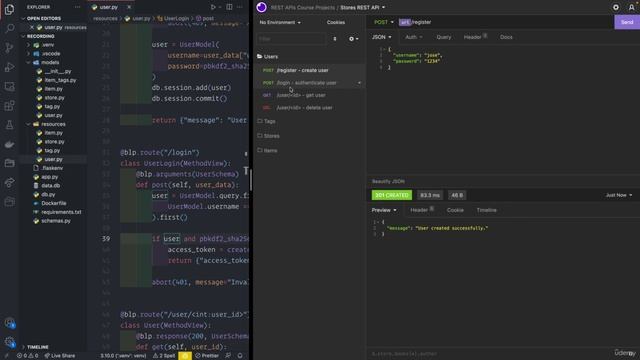Click Live Share in status bar
Image resolution: width=640 pixels, height=360 pixels.
pyautogui.click(x=60, y=356)
